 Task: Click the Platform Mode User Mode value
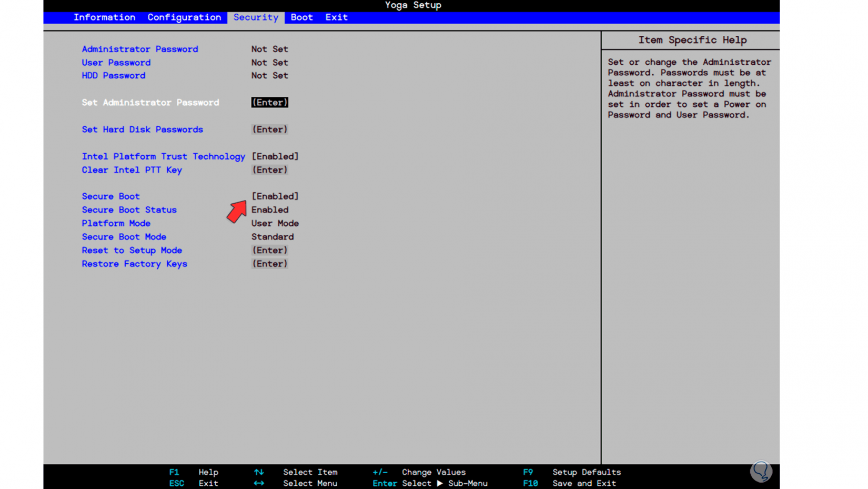pos(275,223)
